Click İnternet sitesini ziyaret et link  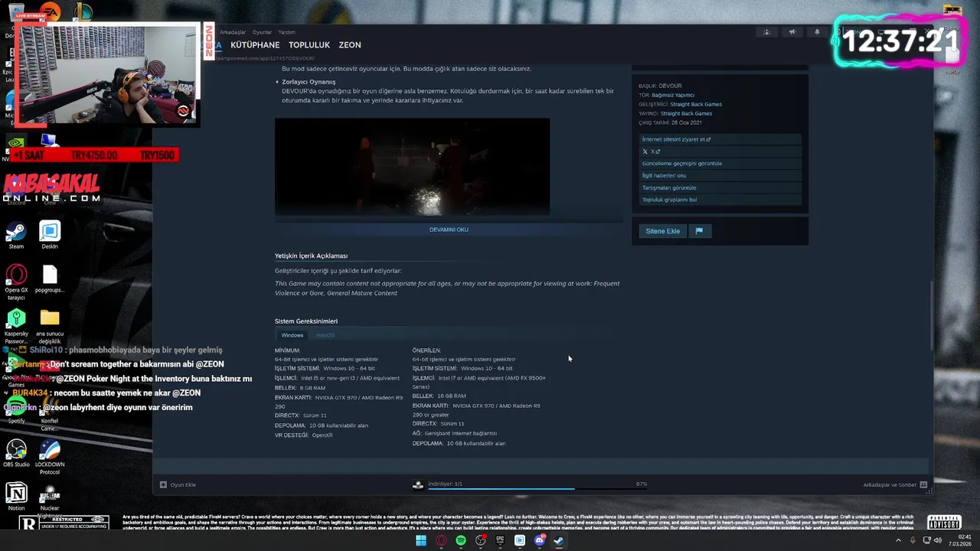(720, 139)
